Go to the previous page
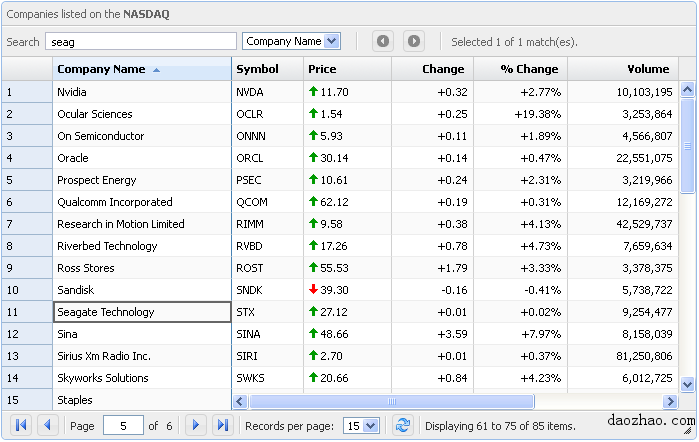Image resolution: width=699 pixels, height=442 pixels. (x=48, y=425)
